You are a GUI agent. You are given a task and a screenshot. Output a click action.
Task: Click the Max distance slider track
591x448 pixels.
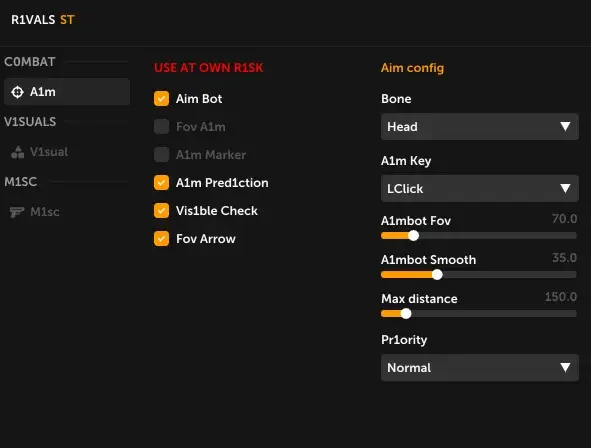(479, 313)
